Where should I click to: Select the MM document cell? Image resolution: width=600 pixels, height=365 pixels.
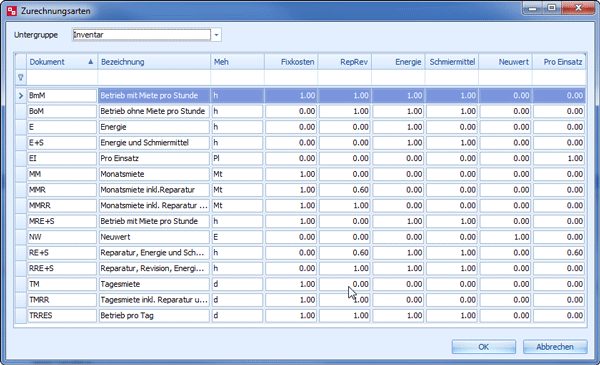[x=62, y=174]
